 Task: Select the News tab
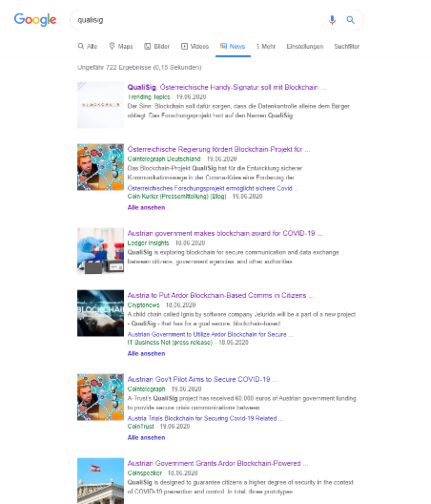(x=233, y=46)
